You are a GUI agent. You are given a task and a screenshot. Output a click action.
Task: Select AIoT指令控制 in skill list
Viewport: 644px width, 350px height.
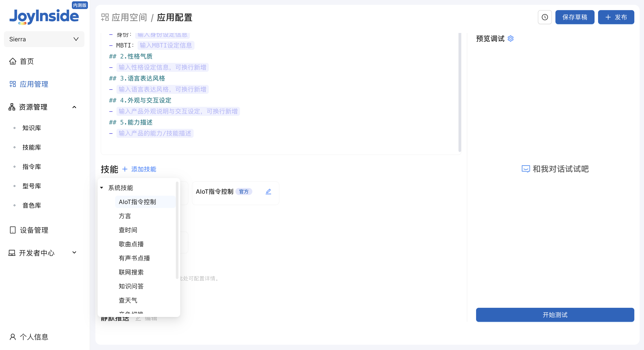145,202
